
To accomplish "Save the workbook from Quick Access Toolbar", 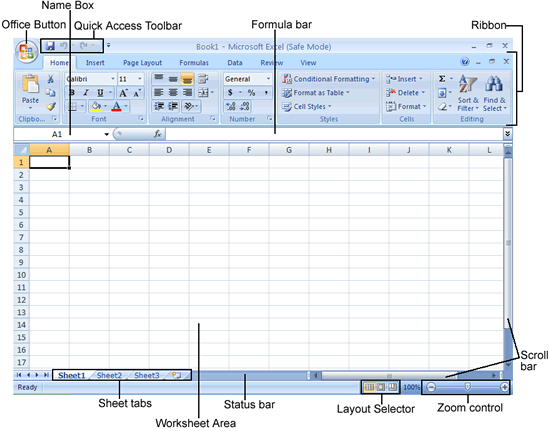I will [x=50, y=46].
